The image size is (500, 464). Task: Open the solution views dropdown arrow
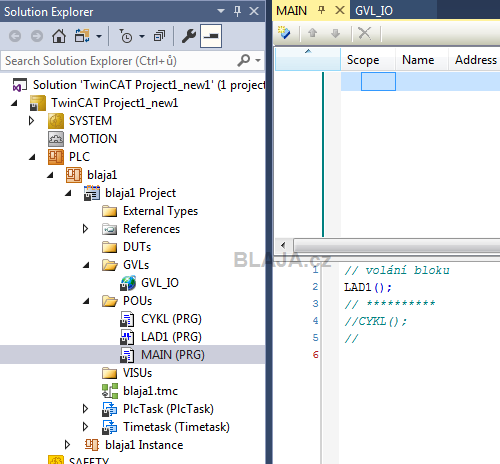coord(99,36)
